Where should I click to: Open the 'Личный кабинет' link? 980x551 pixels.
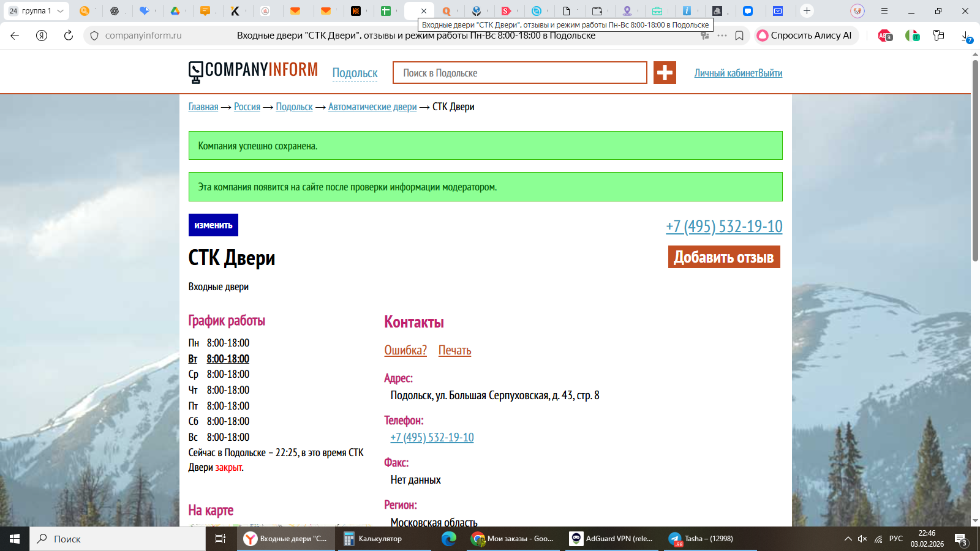726,73
